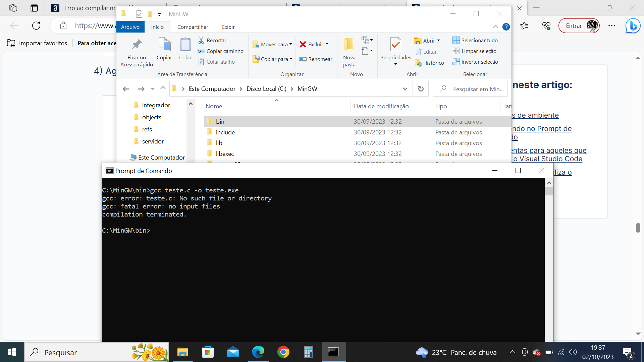Click the Nova pasta icon
The height and width of the screenshot is (362, 644).
point(349,44)
